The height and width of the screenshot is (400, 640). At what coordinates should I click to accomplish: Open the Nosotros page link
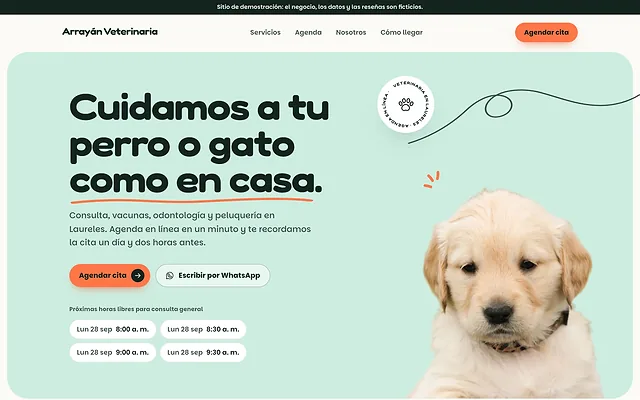point(351,32)
